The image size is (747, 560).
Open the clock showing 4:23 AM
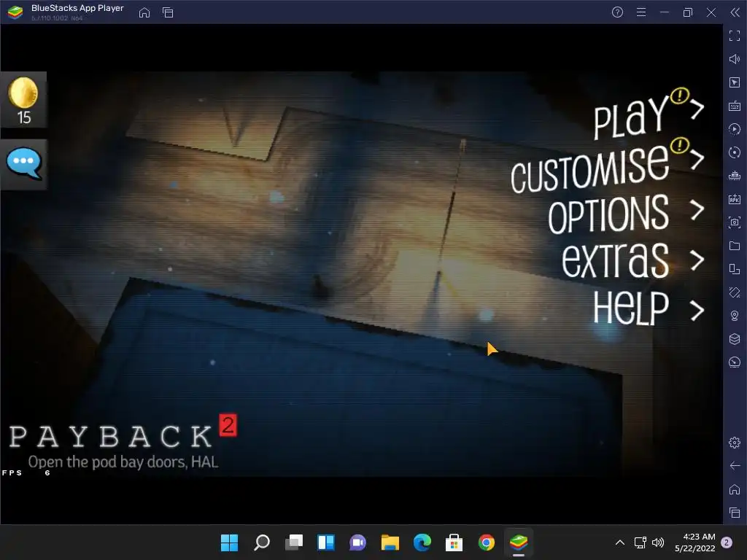coord(695,542)
